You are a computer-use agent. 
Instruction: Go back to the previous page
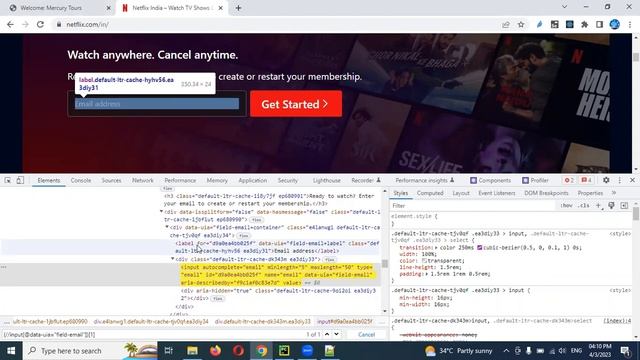10,24
